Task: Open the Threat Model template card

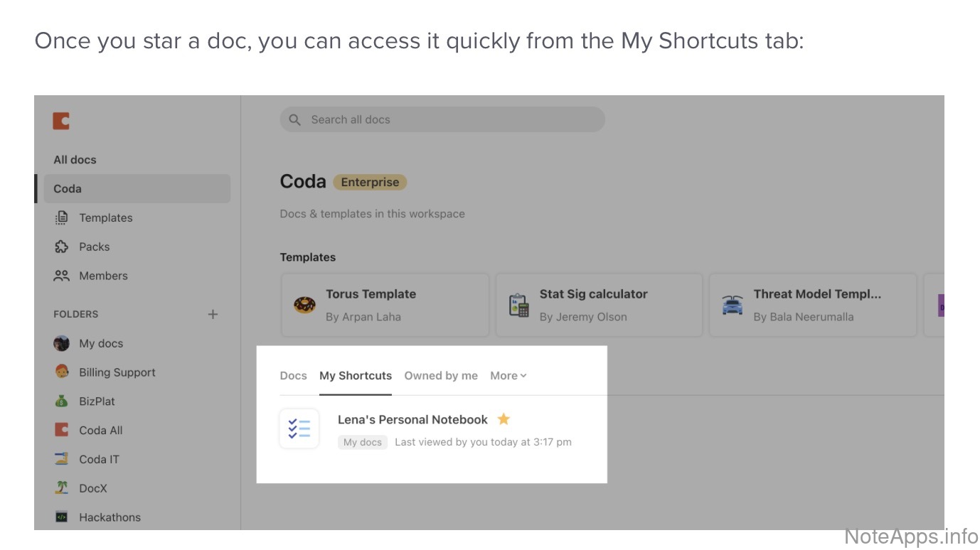Action: (812, 305)
